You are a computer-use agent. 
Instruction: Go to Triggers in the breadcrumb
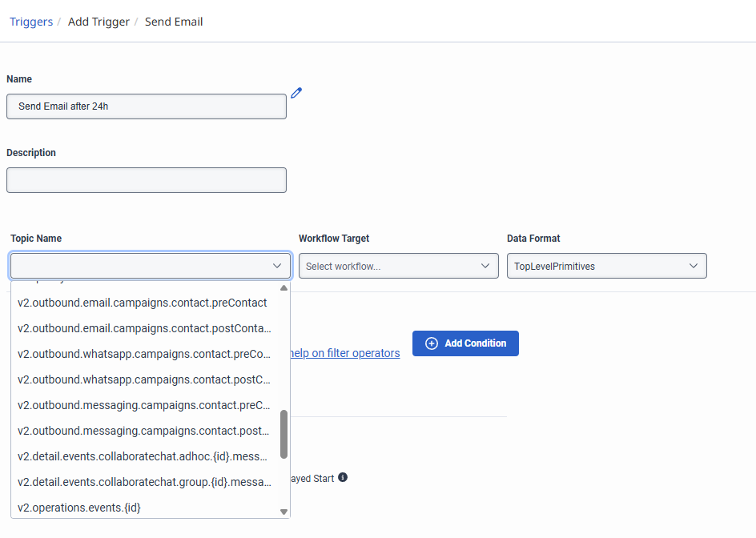(x=30, y=22)
